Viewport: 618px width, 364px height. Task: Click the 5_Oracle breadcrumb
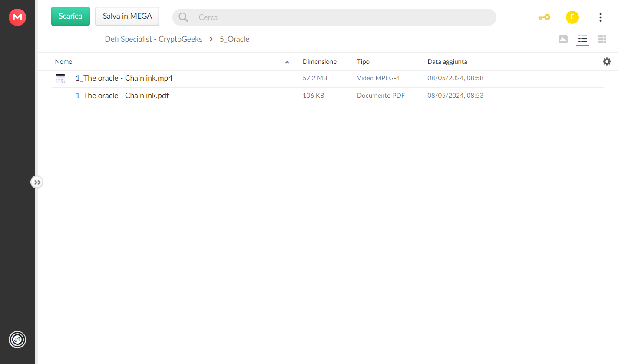(235, 39)
